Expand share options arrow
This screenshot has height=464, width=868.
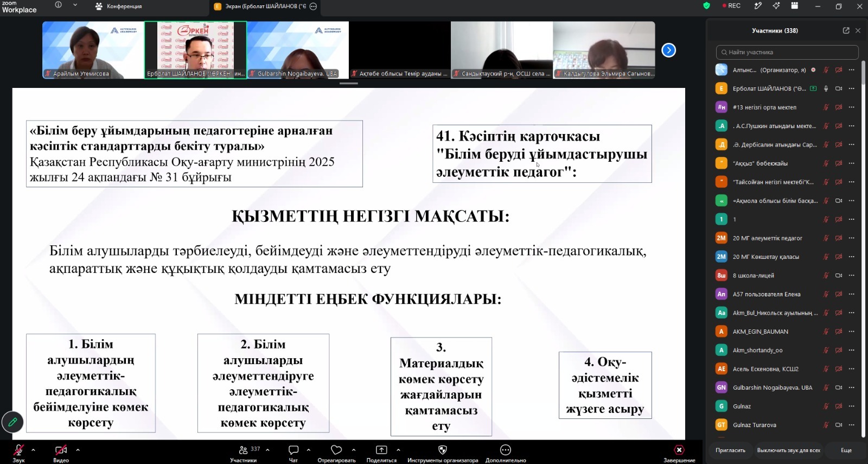tap(398, 450)
